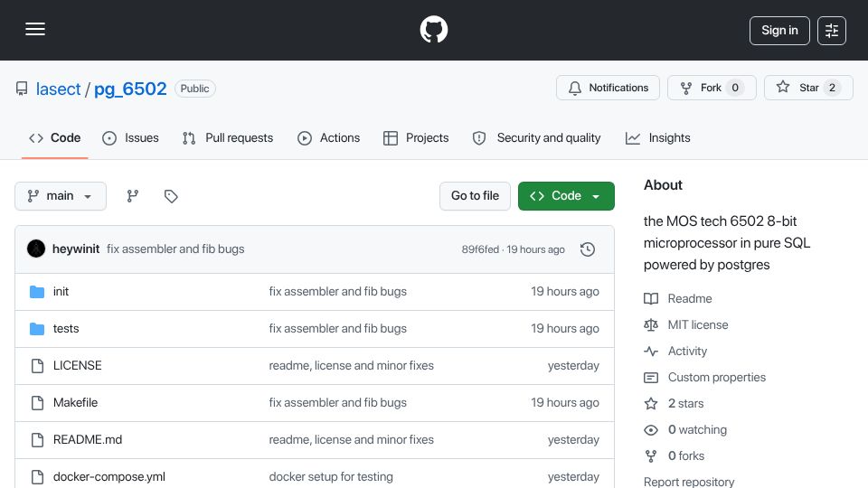This screenshot has width=868, height=488.
Task: Click Report repository link
Action: click(689, 482)
